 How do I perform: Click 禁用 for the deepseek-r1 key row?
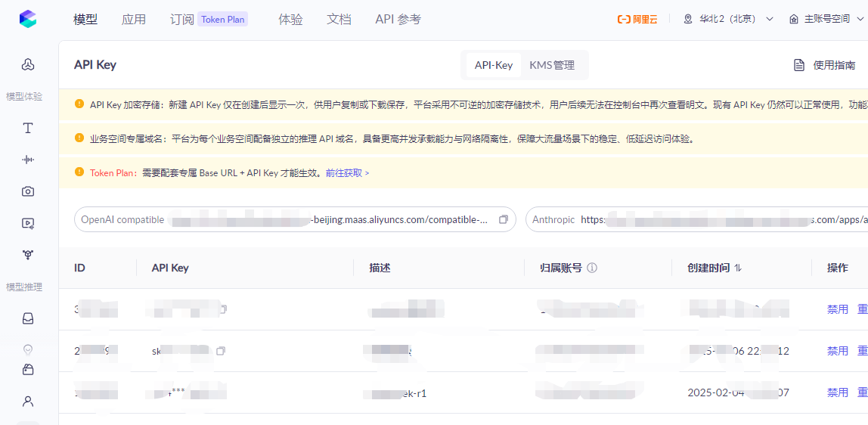[x=837, y=392]
